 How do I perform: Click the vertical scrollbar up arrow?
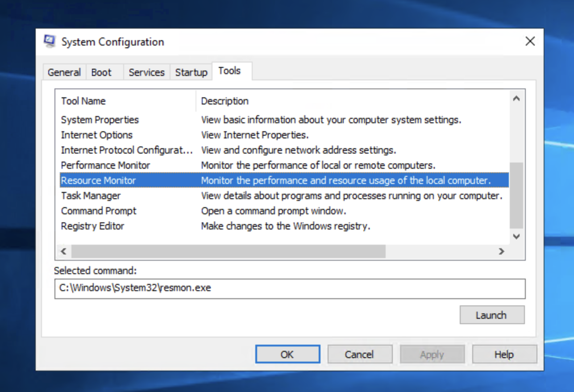pyautogui.click(x=516, y=99)
